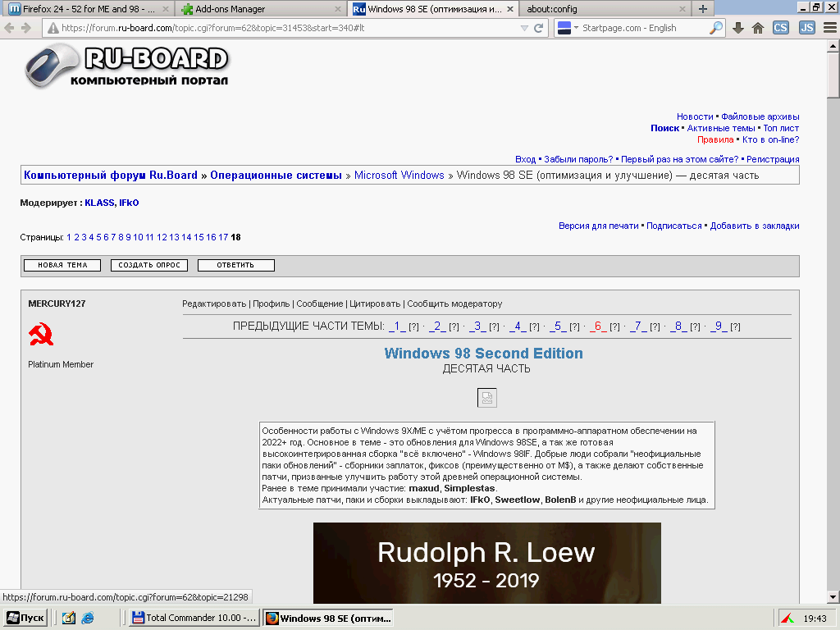Open the Регистрация link
The width and height of the screenshot is (840, 630).
tap(773, 159)
